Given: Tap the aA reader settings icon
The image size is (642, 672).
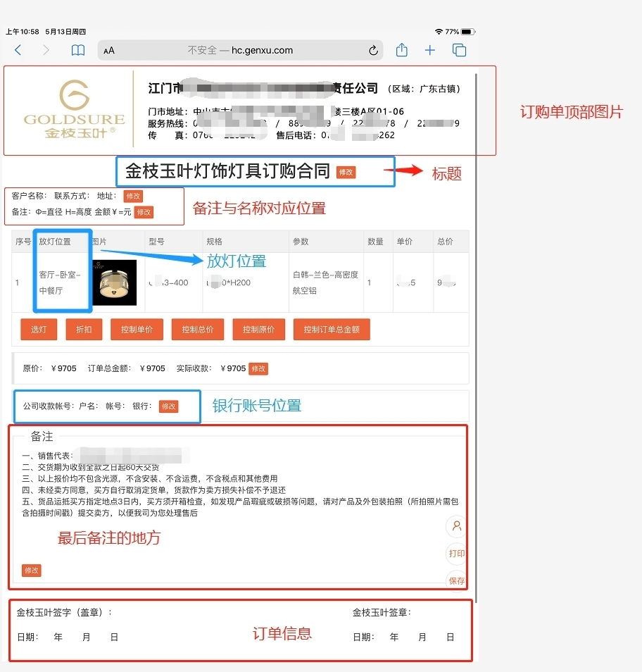Looking at the screenshot, I should pos(109,51).
